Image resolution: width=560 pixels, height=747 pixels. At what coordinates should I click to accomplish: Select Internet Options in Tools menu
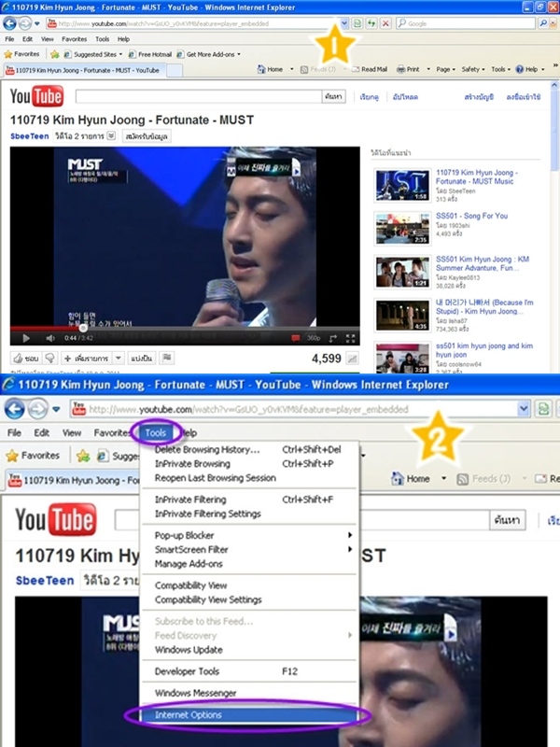[248, 715]
